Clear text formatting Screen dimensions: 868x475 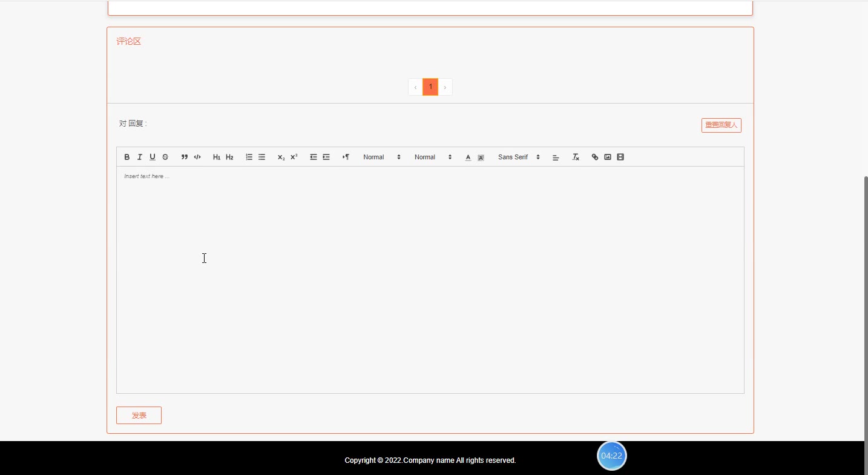pos(576,157)
